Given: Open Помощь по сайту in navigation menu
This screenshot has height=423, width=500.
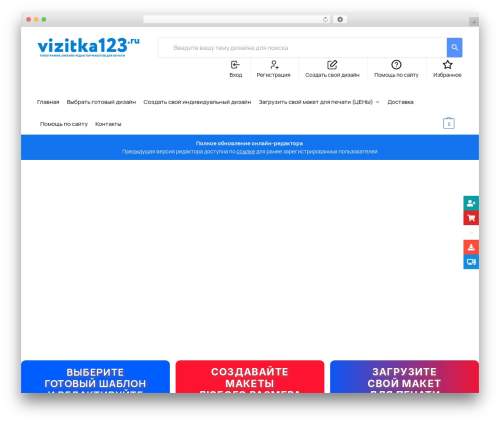Looking at the screenshot, I should pos(64,124).
